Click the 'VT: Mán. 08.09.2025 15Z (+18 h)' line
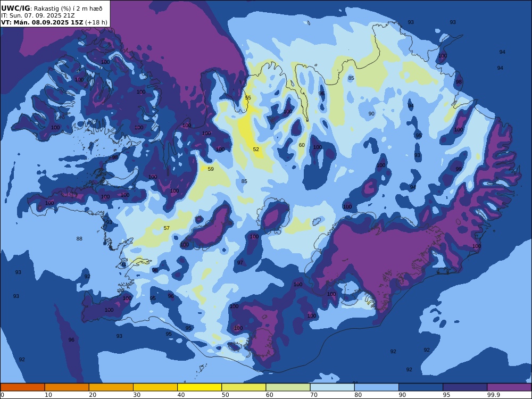 (x=54, y=22)
